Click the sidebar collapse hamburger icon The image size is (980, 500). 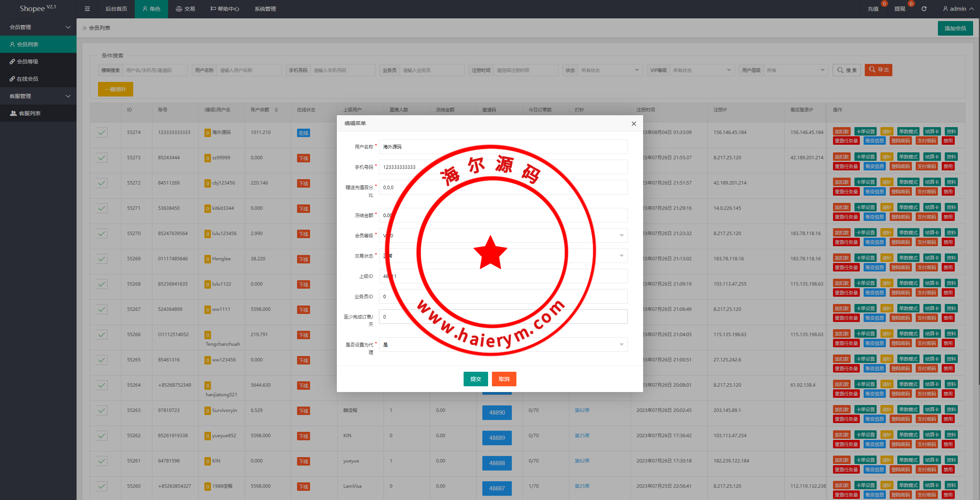point(87,9)
